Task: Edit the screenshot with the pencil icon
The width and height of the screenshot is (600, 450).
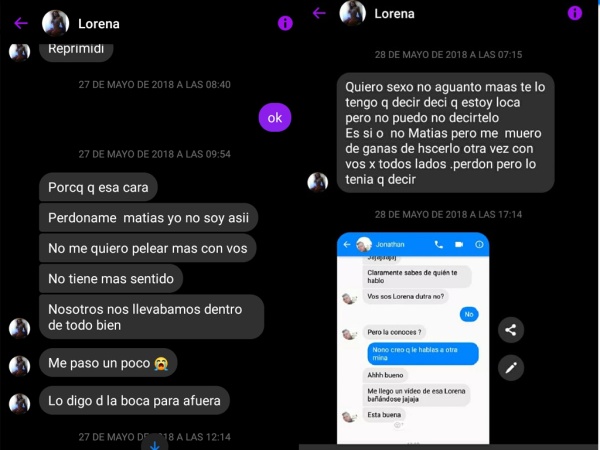Action: [511, 368]
